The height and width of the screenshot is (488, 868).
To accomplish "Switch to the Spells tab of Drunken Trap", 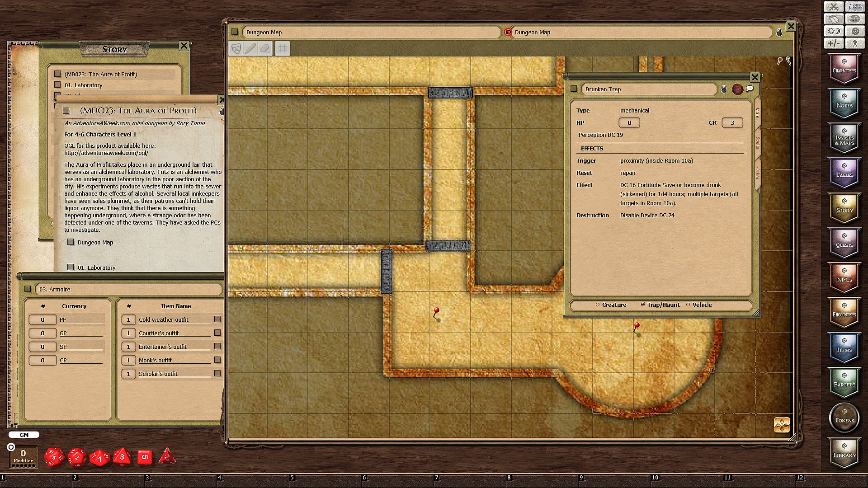I will [x=758, y=143].
